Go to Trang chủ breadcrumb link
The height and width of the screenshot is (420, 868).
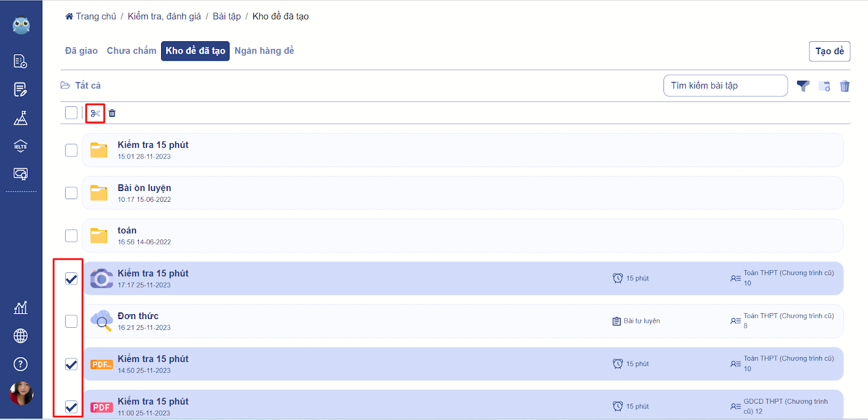[x=91, y=16]
